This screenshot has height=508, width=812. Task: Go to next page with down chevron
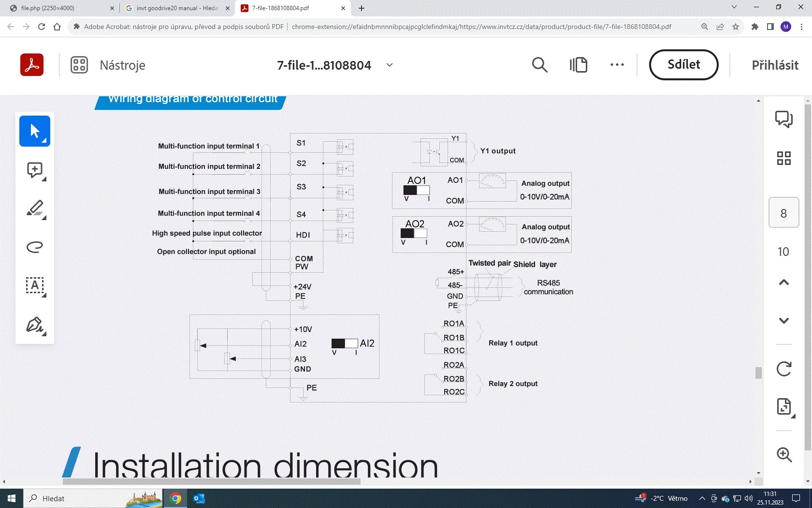click(783, 321)
